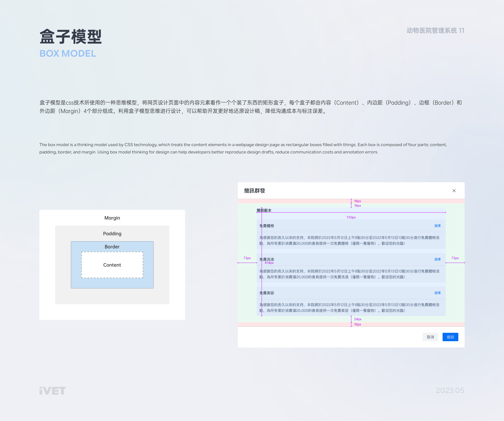Screen dimensions: 504x421
Task: Click the Content box in diagram
Action: point(112,265)
